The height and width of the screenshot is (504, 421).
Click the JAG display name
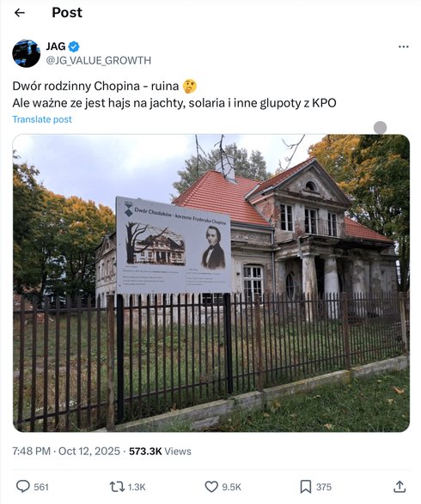point(56,46)
